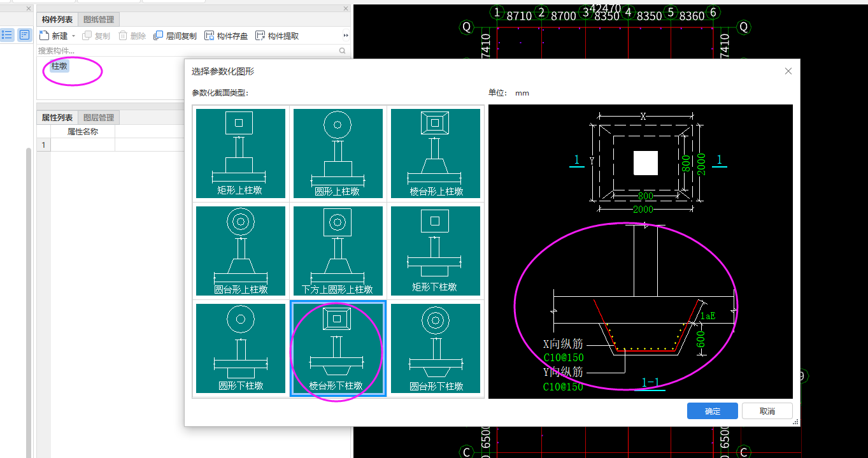Click the 构件存盘 save icon
868x458 pixels.
pos(210,36)
